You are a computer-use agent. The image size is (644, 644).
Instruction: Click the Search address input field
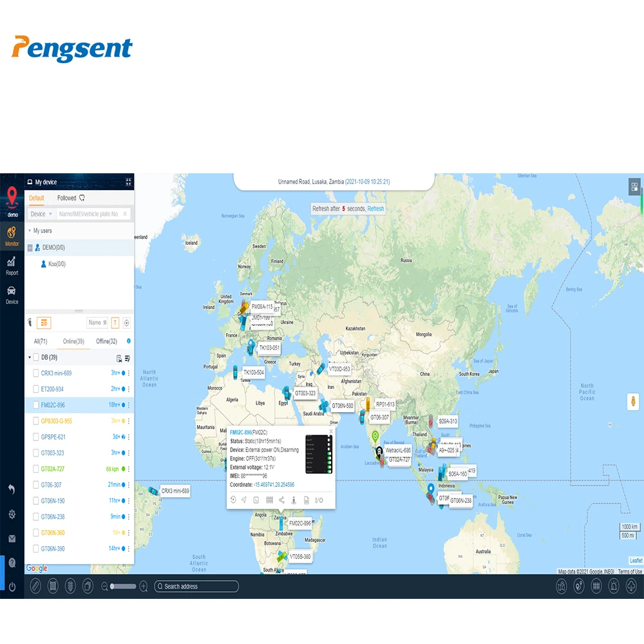[x=195, y=586]
